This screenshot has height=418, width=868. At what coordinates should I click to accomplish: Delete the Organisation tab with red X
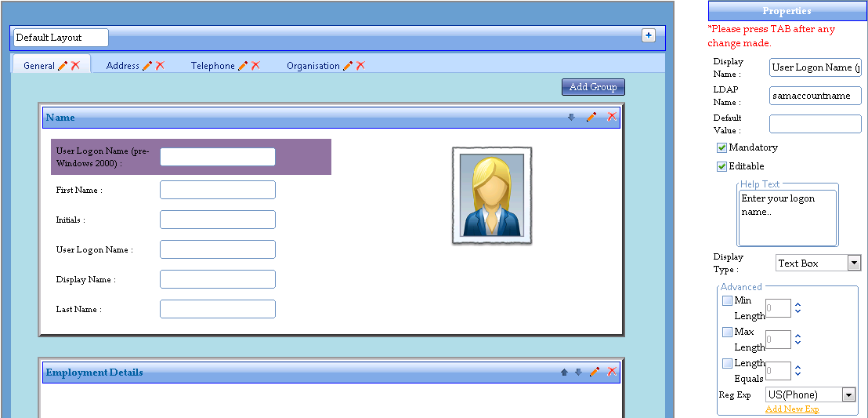point(360,65)
